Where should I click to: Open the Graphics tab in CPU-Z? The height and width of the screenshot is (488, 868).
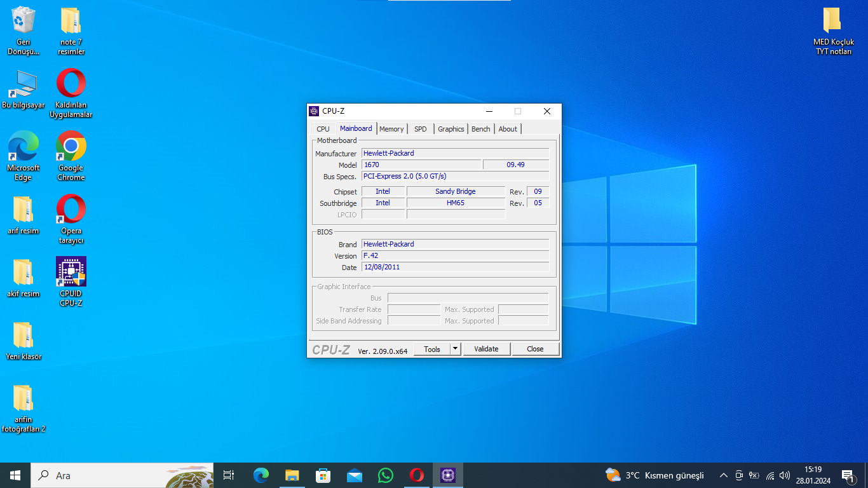point(451,129)
